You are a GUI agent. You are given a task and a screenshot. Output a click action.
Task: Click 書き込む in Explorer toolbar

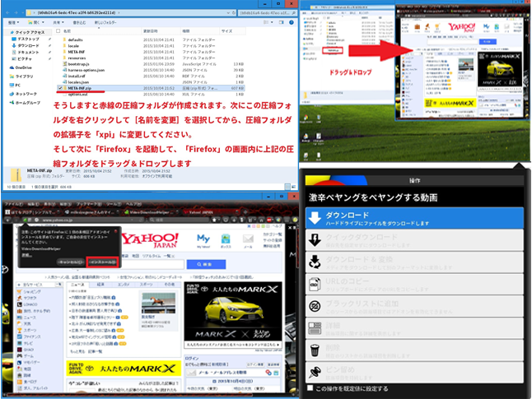[79, 22]
